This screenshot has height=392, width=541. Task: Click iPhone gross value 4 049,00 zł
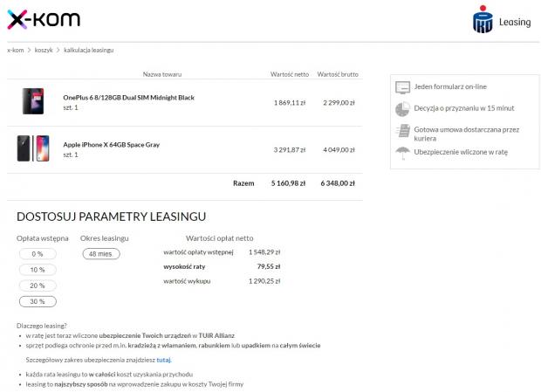tap(339, 150)
